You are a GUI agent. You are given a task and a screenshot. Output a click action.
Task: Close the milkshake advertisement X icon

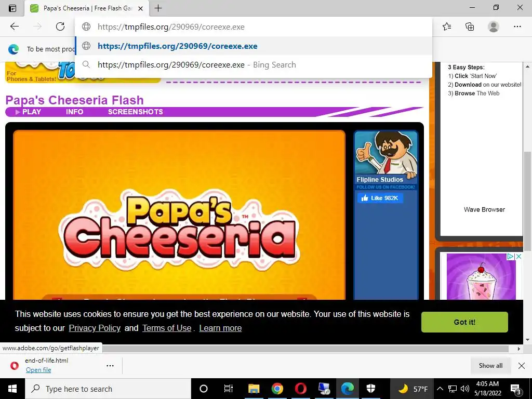518,257
